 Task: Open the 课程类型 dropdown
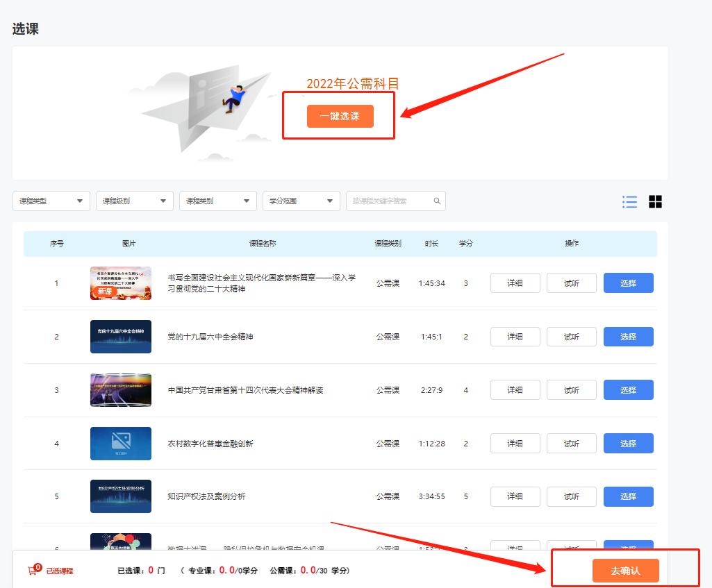coord(50,201)
